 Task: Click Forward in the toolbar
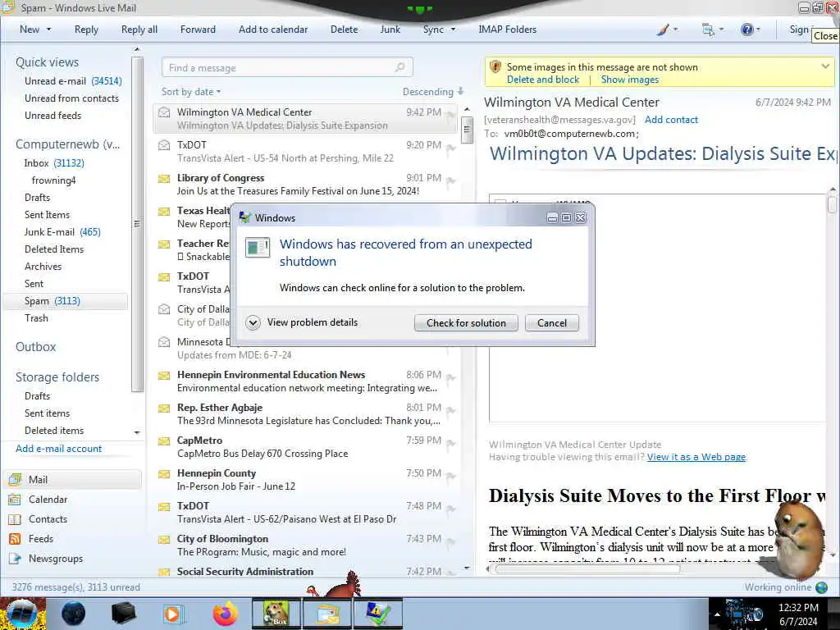point(198,30)
